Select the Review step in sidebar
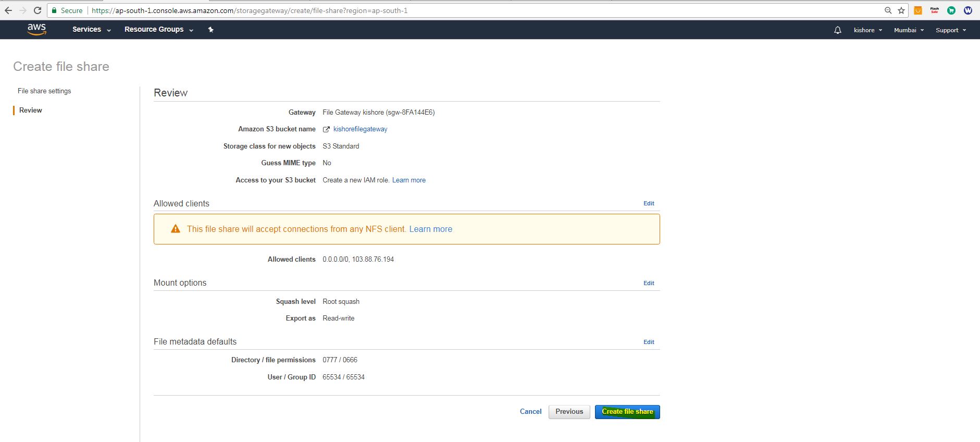This screenshot has height=442, width=980. [31, 110]
